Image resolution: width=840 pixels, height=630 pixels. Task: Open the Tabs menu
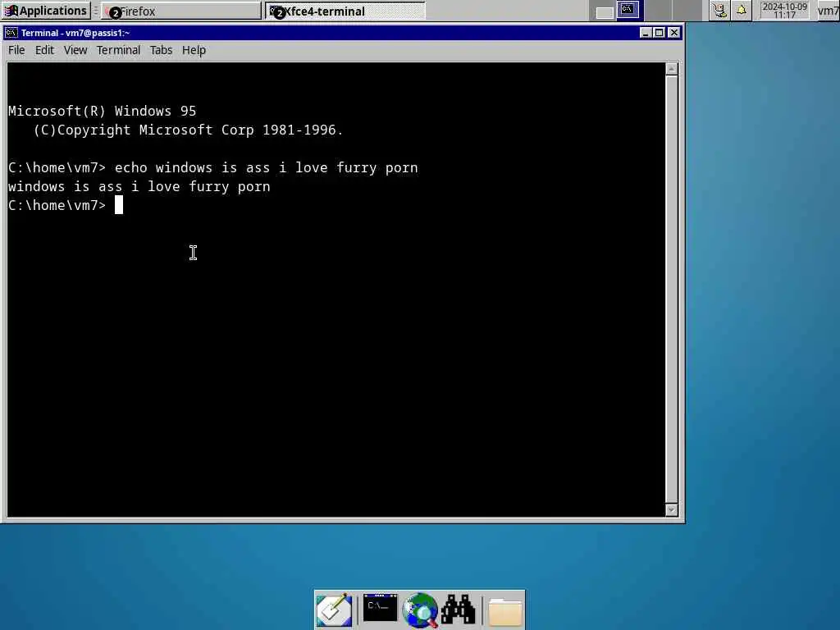pyautogui.click(x=161, y=50)
